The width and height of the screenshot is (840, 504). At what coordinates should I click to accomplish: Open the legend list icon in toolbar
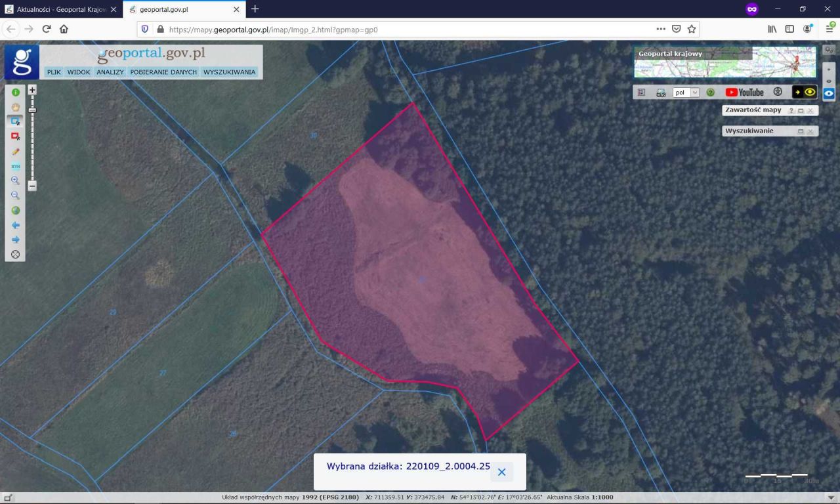click(x=642, y=93)
